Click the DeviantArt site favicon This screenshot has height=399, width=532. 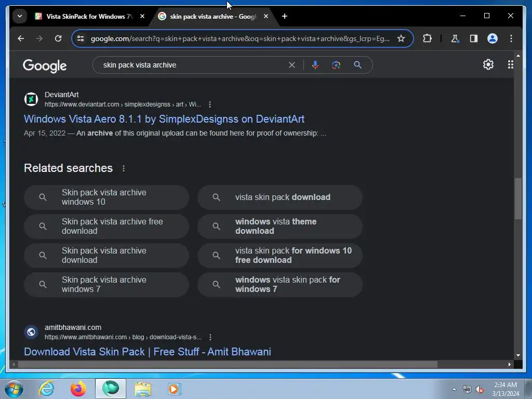point(31,99)
